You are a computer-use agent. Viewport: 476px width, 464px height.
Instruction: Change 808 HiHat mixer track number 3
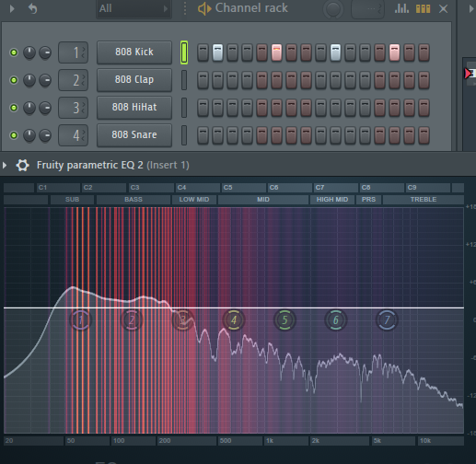click(x=73, y=108)
